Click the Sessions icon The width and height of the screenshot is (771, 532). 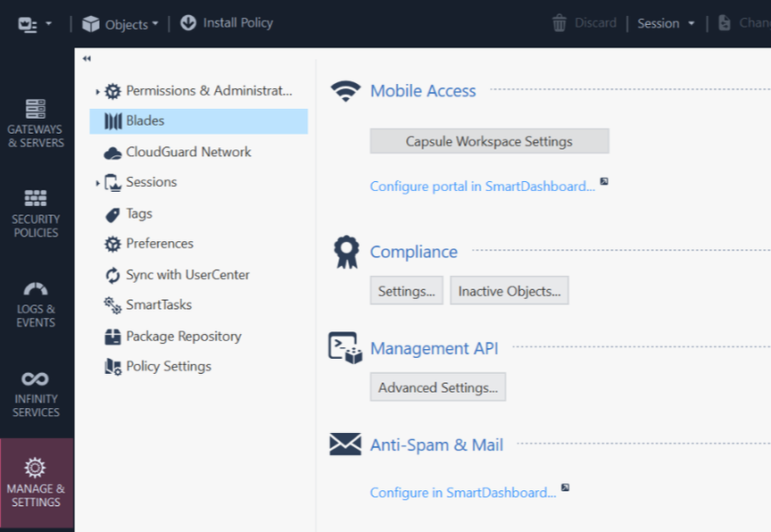(x=112, y=183)
